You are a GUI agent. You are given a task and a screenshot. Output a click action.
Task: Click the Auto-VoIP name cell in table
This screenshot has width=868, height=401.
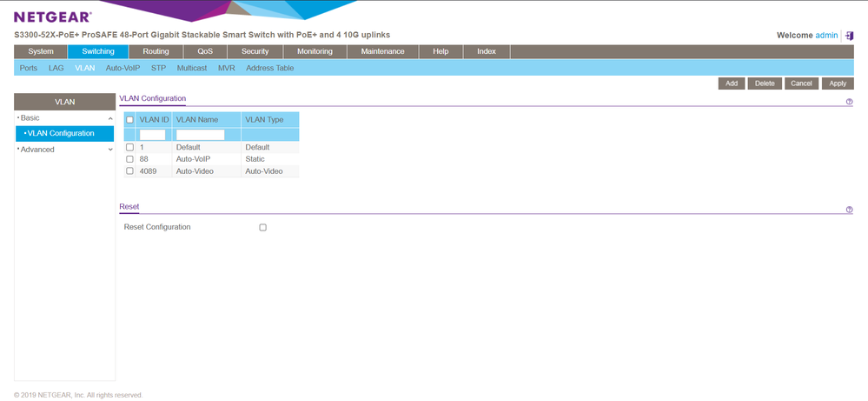[193, 159]
